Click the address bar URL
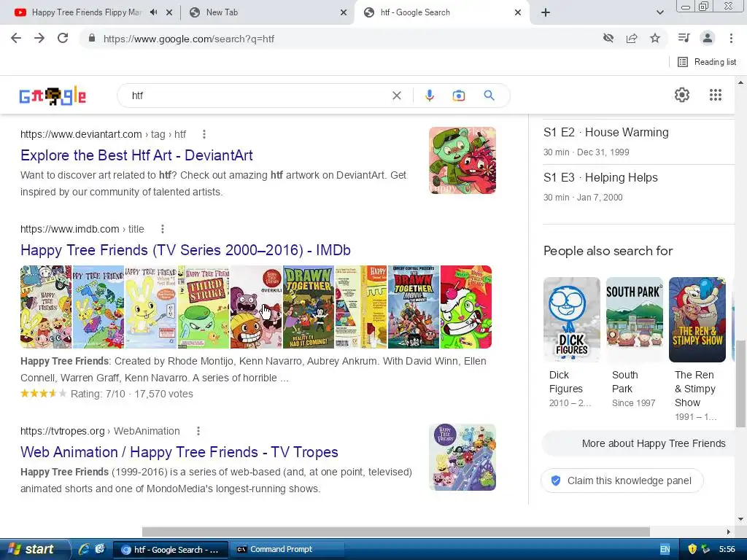 pos(189,39)
